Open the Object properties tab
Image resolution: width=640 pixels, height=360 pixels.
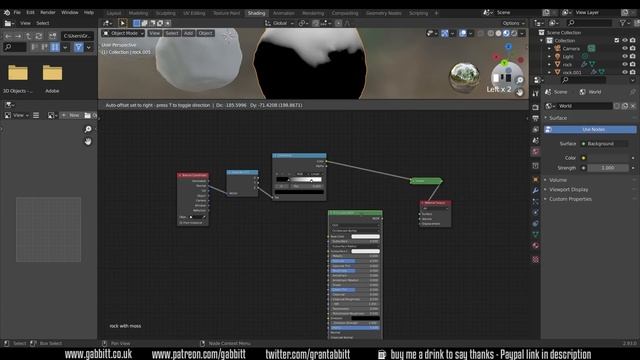(x=536, y=180)
